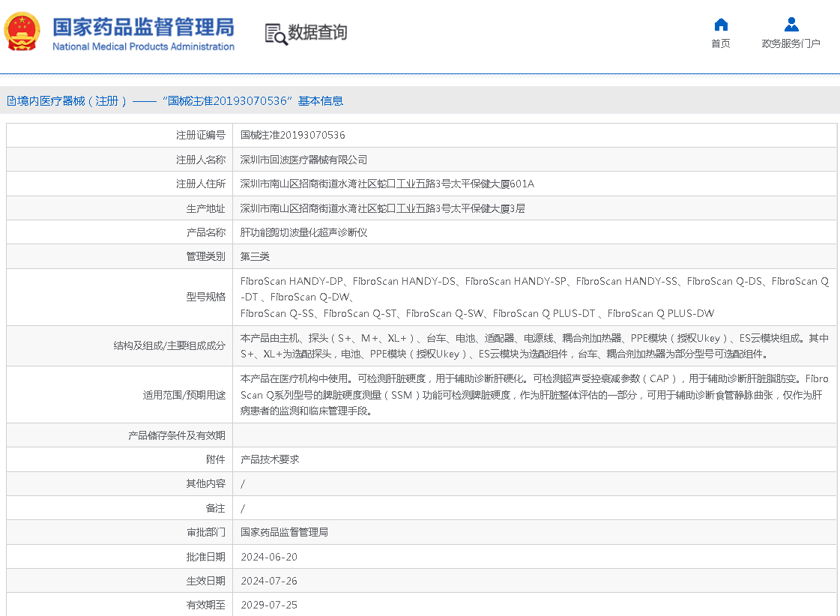The height and width of the screenshot is (616, 840).
Task: Open the 产品技术要求 attachment
Action: click(270, 459)
